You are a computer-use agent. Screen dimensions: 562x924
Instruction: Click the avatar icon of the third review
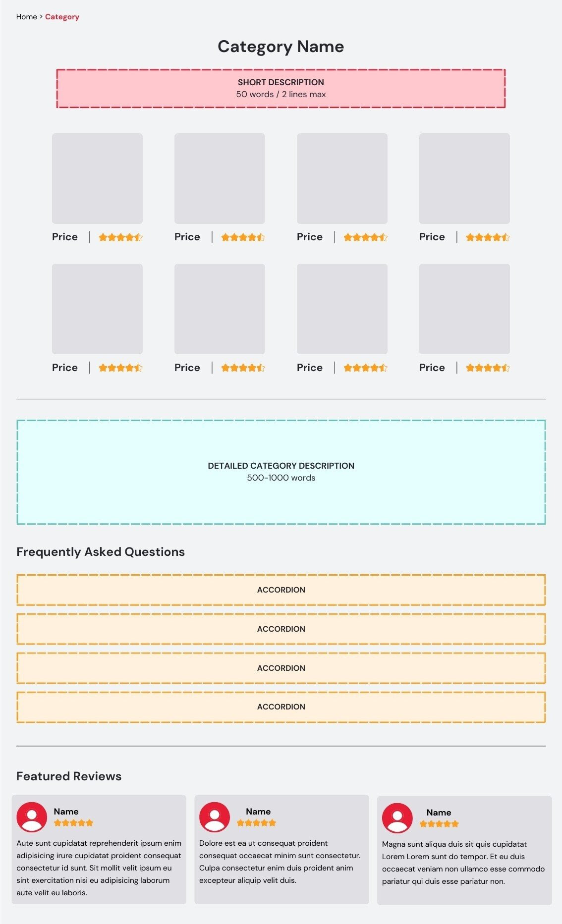coord(397,818)
